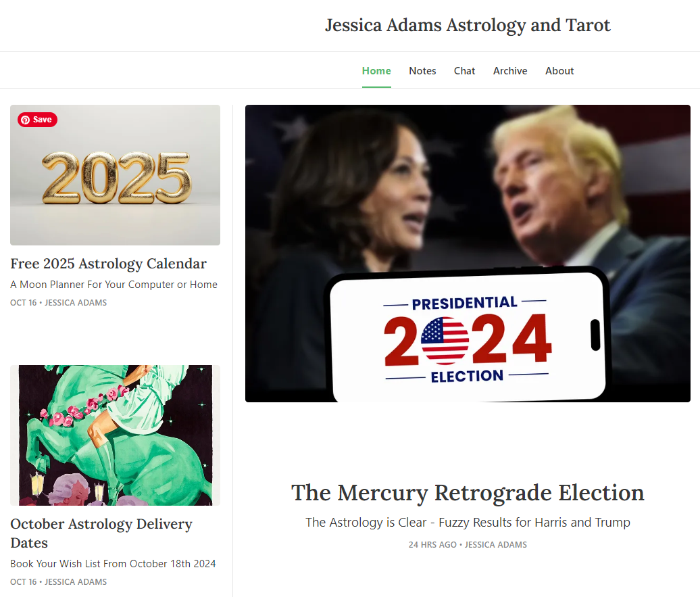700x597 pixels.
Task: Switch to the Notes tab
Action: [x=422, y=70]
